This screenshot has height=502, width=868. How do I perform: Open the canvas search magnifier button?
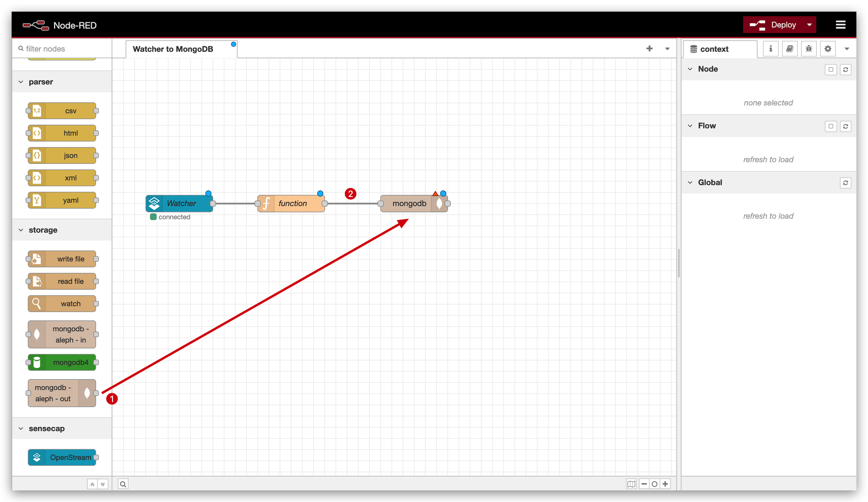123,484
